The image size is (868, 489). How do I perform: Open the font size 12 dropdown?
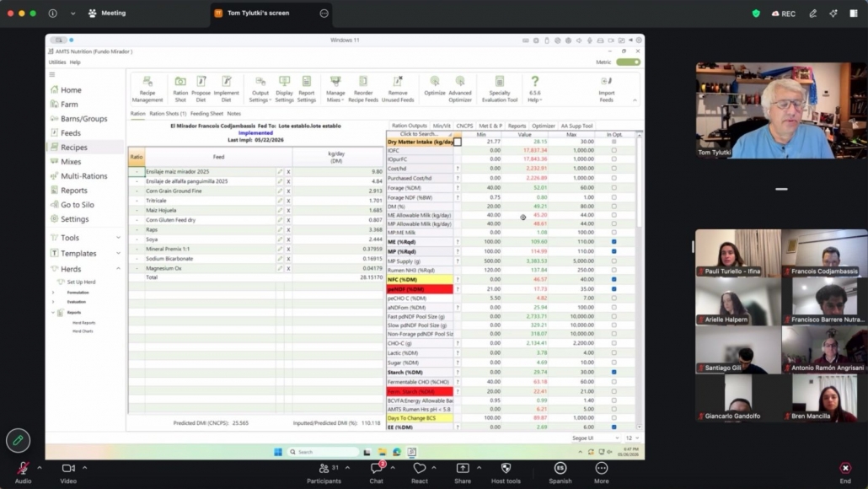[x=632, y=438]
